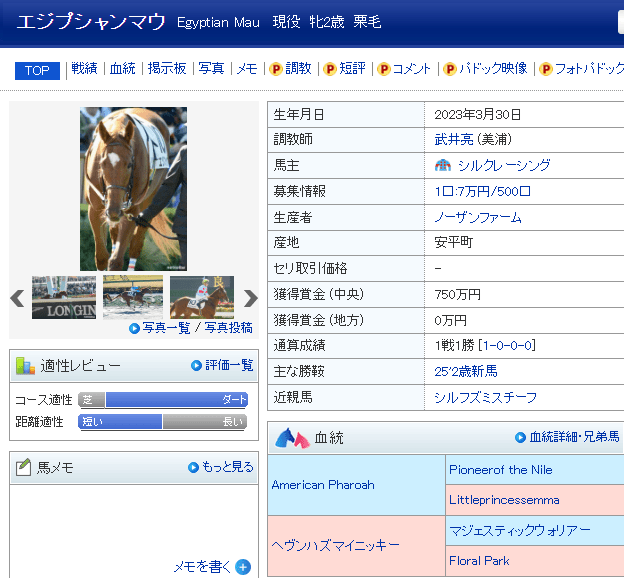Open relative シルフズミスチーフ link
The width and height of the screenshot is (624, 578).
coord(486,397)
